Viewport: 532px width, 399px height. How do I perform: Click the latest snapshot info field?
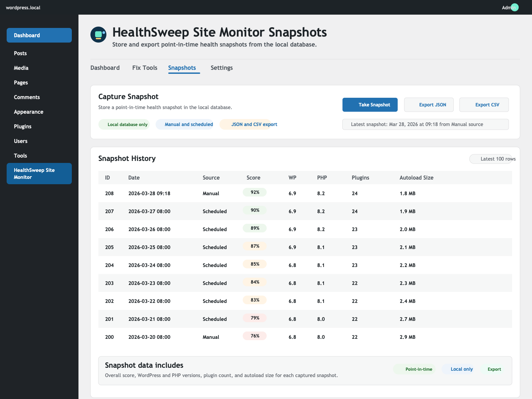[426, 124]
